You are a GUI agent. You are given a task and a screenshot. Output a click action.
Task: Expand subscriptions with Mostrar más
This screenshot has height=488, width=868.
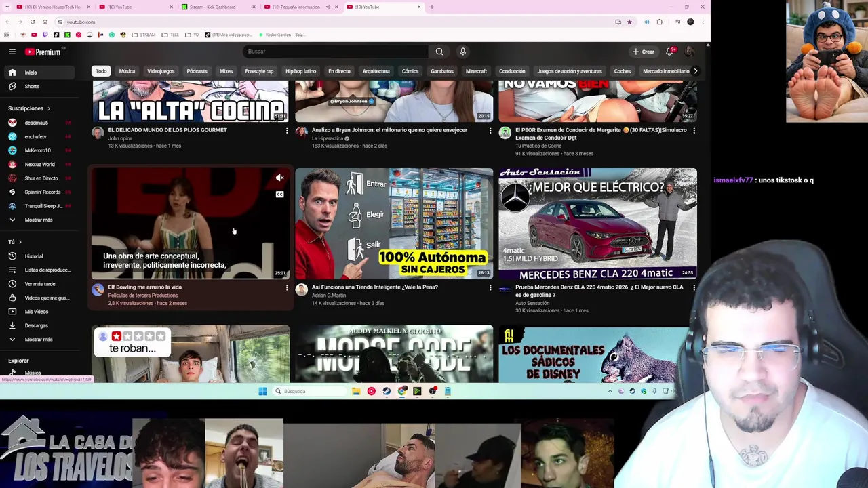(x=41, y=220)
